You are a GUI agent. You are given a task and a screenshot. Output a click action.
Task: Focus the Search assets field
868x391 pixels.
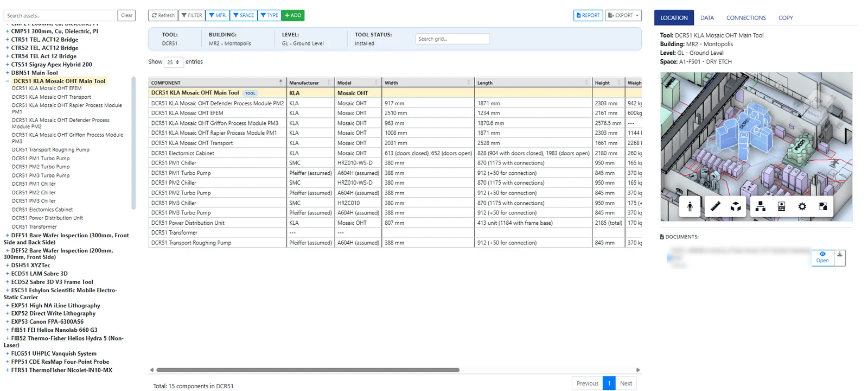tap(61, 15)
